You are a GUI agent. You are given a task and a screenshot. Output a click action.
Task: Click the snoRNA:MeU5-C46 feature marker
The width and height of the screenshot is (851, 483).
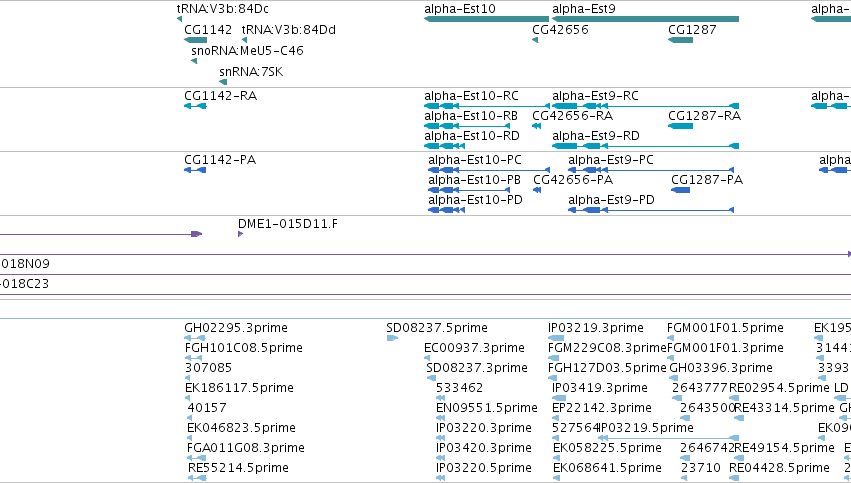[194, 61]
